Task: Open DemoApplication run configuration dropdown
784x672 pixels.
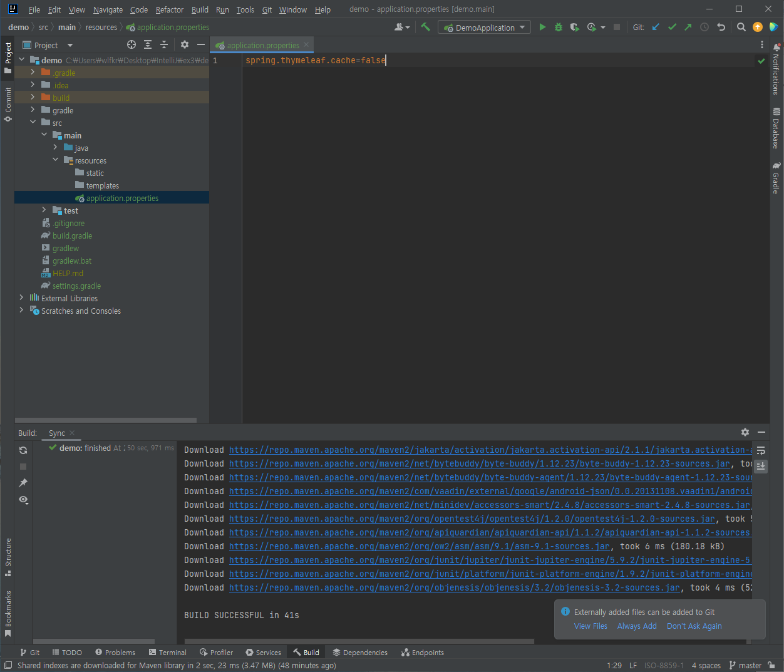Action: point(484,28)
